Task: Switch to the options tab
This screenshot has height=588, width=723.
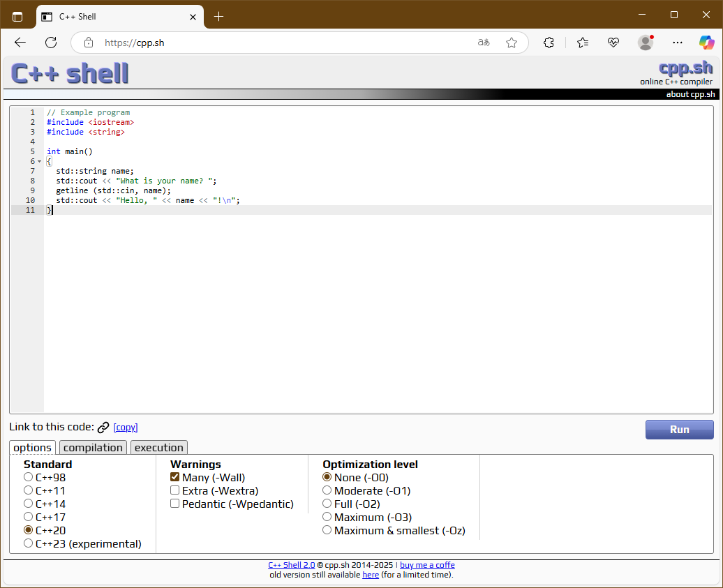Action: 32,447
